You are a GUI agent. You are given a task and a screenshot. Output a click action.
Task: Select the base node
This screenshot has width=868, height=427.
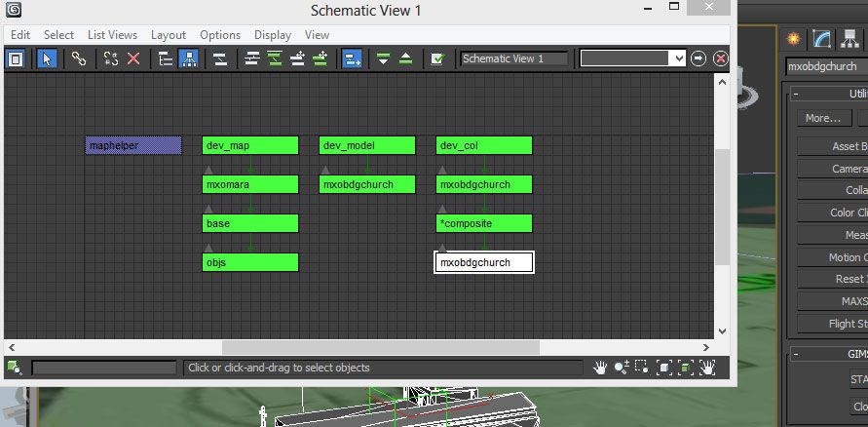(250, 224)
